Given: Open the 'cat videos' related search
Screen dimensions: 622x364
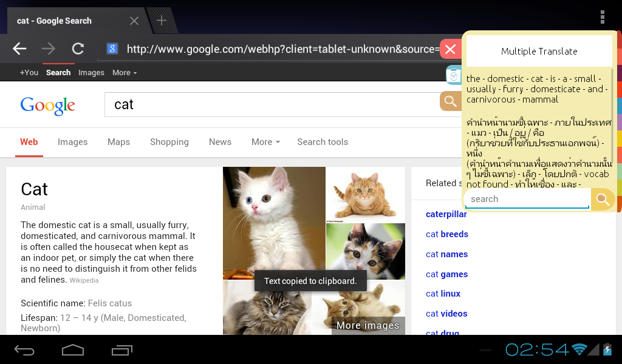Looking at the screenshot, I should [x=446, y=314].
